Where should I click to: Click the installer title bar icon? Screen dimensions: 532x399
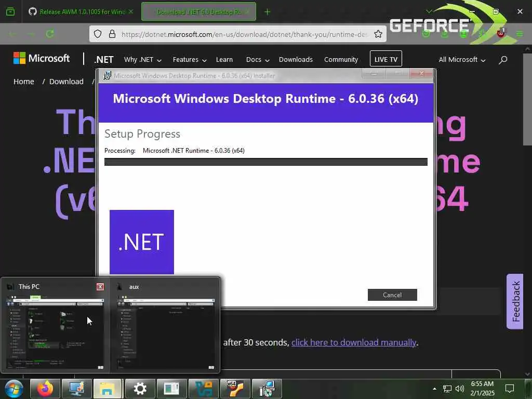107,75
